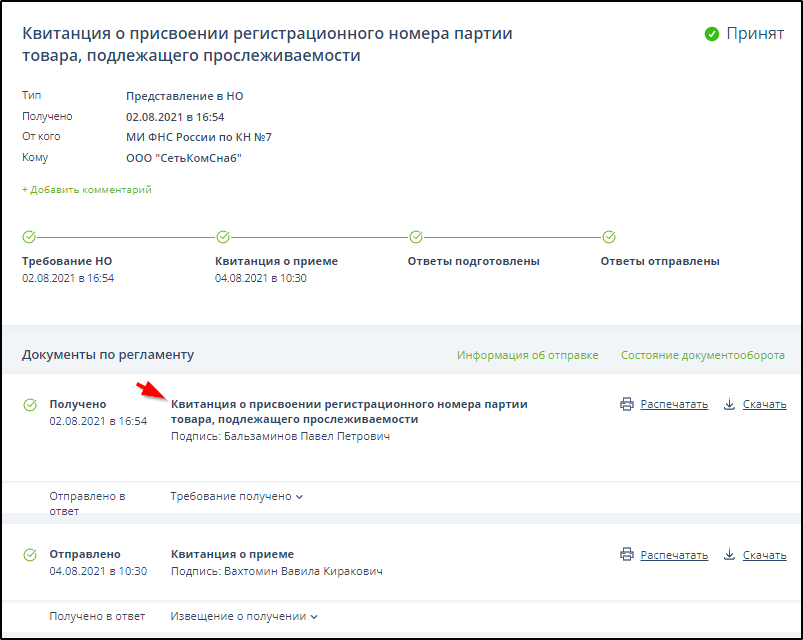Click Скачать link for sent Квитанция о приеме
This screenshot has width=803, height=640.
(764, 554)
